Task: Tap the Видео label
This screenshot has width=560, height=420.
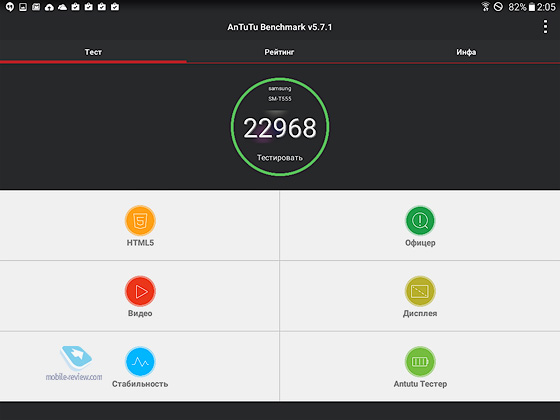Action: [x=140, y=313]
